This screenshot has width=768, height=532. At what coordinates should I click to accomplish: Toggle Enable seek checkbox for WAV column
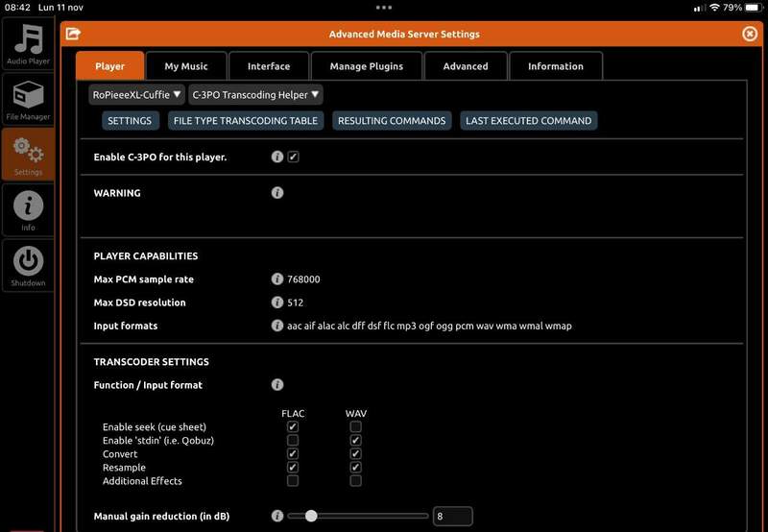[x=356, y=426]
